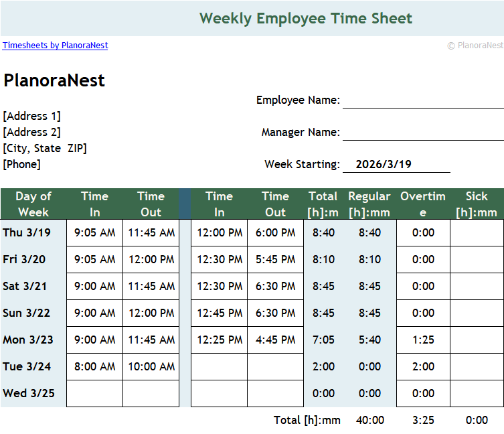504x434 pixels.
Task: Click the Overtime column header
Action: tap(423, 204)
